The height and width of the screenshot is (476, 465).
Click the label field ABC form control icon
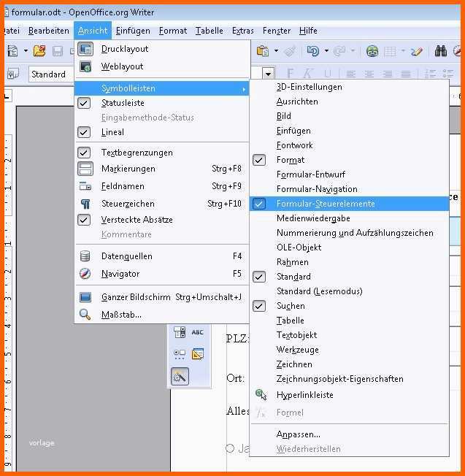coord(198,332)
